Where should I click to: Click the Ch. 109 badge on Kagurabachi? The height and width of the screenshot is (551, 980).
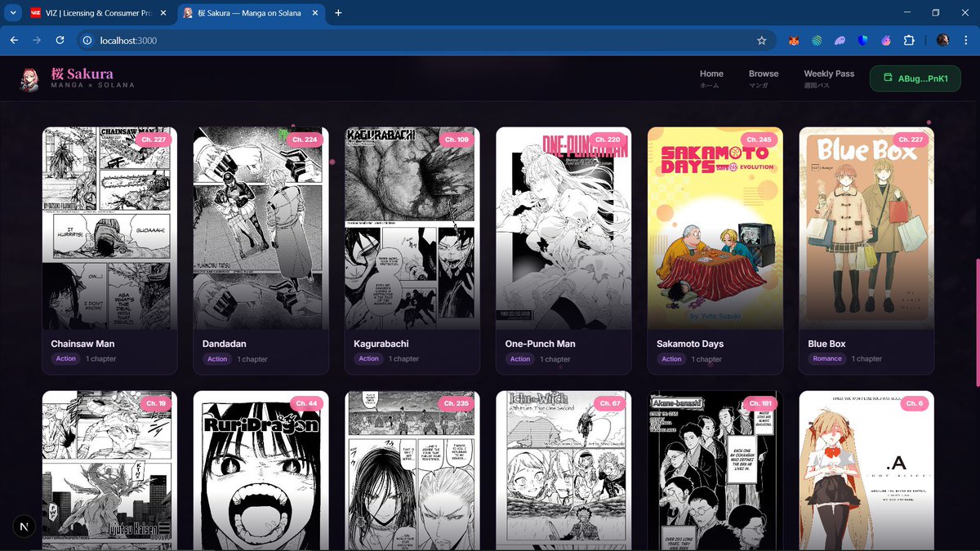click(x=456, y=140)
